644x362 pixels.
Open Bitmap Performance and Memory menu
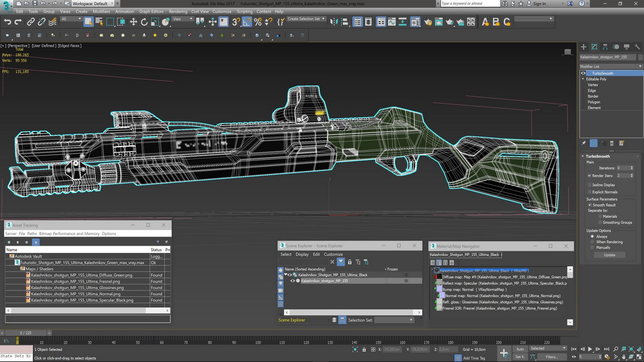tap(69, 234)
